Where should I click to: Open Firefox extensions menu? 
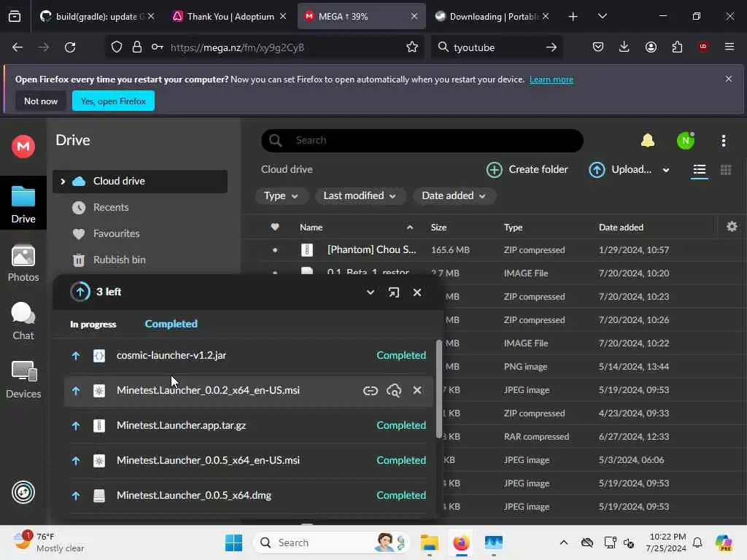(x=677, y=47)
